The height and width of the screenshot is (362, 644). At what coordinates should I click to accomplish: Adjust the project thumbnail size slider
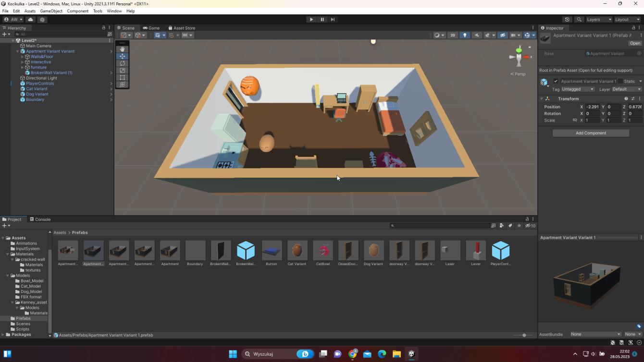click(524, 335)
